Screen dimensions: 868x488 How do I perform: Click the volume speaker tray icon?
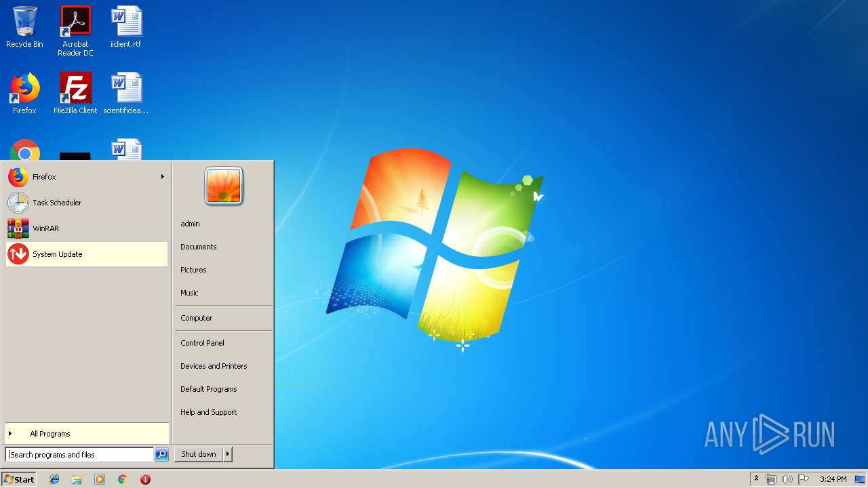coord(787,479)
